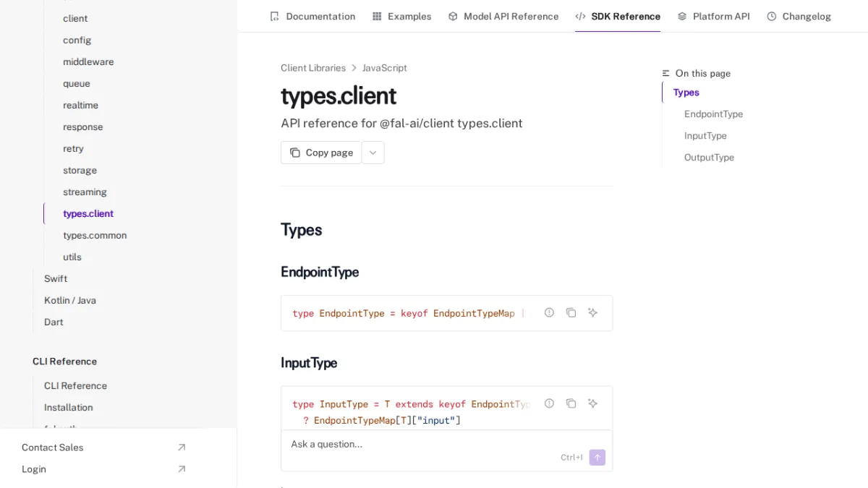Click the InputType section heading
868x488 pixels.
[309, 363]
